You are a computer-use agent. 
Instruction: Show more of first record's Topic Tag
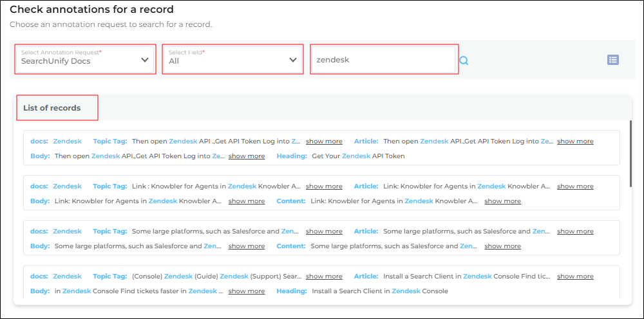click(x=324, y=141)
